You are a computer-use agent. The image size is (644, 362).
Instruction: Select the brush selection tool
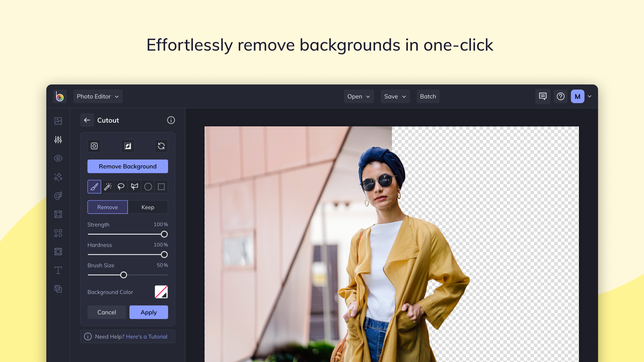(94, 187)
